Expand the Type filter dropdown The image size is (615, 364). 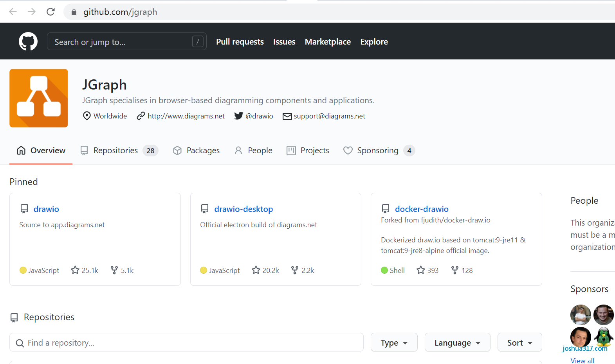pos(394,342)
